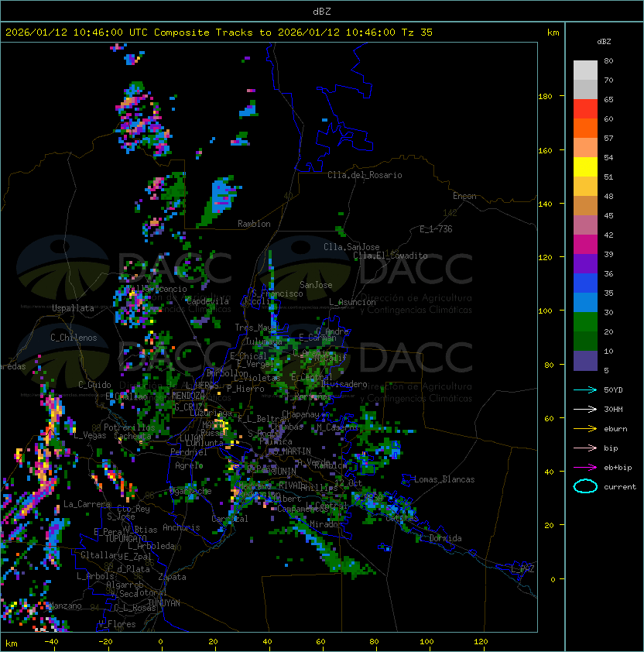This screenshot has width=644, height=652.
Task: Click the magenta eb+bip arrow in legend
Action: [585, 468]
